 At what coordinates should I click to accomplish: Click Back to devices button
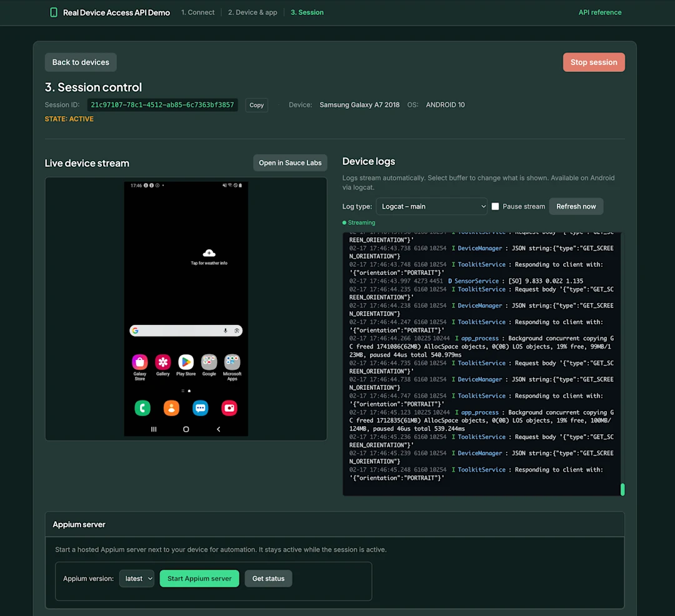coord(81,62)
